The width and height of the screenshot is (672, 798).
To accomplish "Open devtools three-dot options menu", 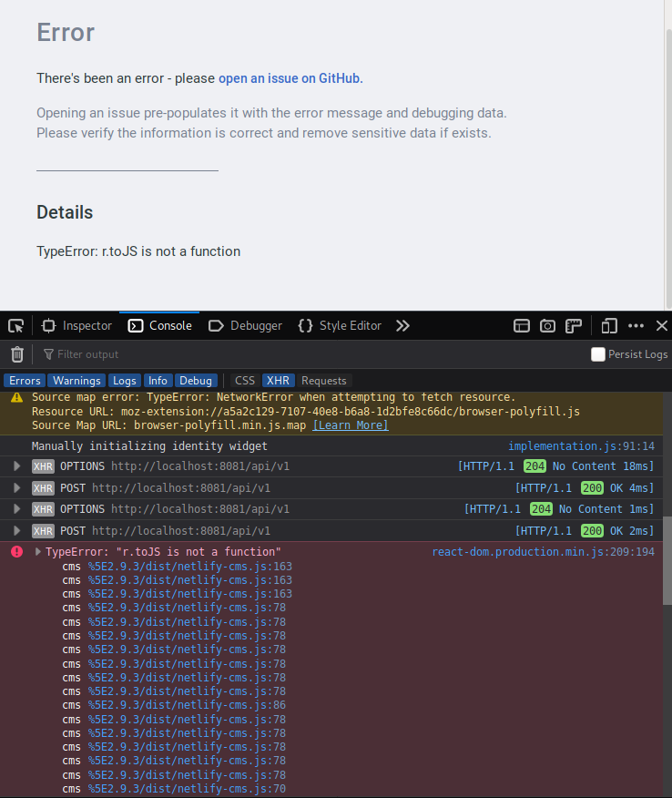I will point(636,326).
